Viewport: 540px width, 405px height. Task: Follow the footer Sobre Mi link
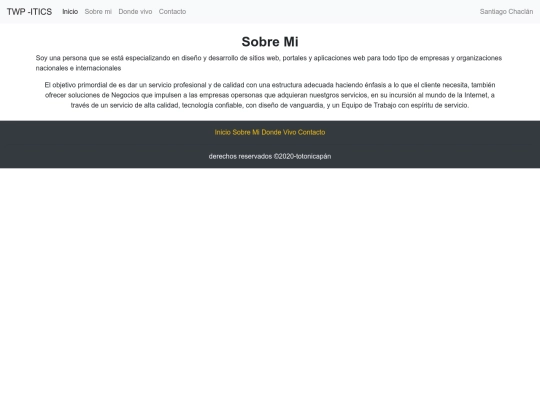(x=246, y=132)
